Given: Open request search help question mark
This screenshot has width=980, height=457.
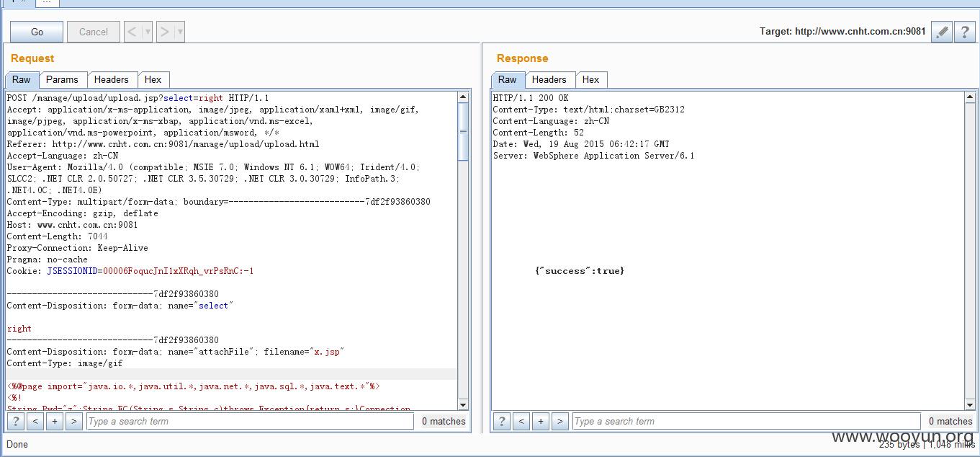Looking at the screenshot, I should coord(16,421).
